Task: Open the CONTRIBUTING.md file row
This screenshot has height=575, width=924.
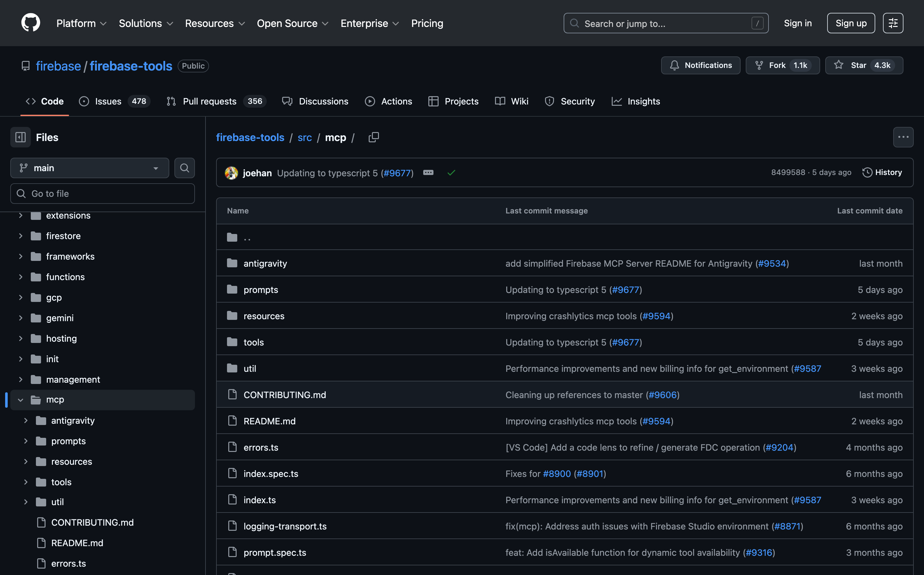Action: [284, 395]
